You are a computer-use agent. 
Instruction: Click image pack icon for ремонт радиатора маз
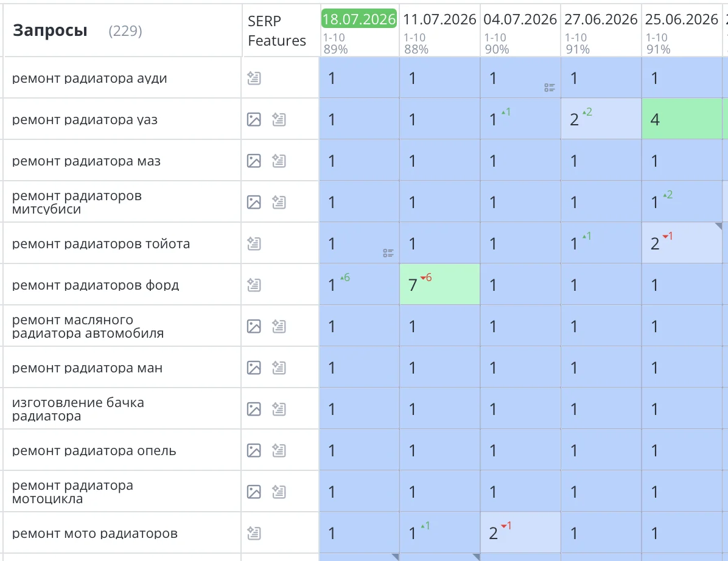254,161
